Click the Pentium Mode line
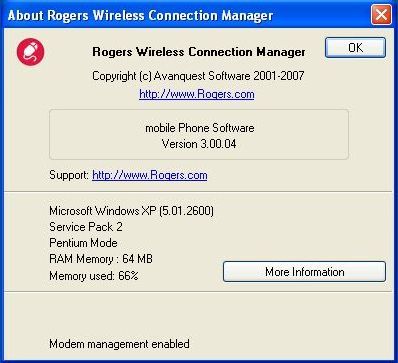Screen dimensions: 398x363 click(83, 243)
